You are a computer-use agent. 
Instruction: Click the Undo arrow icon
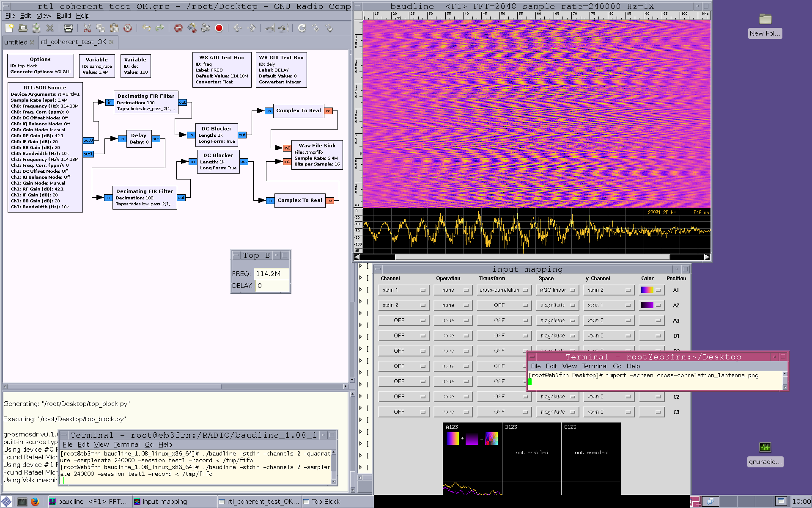coord(147,28)
